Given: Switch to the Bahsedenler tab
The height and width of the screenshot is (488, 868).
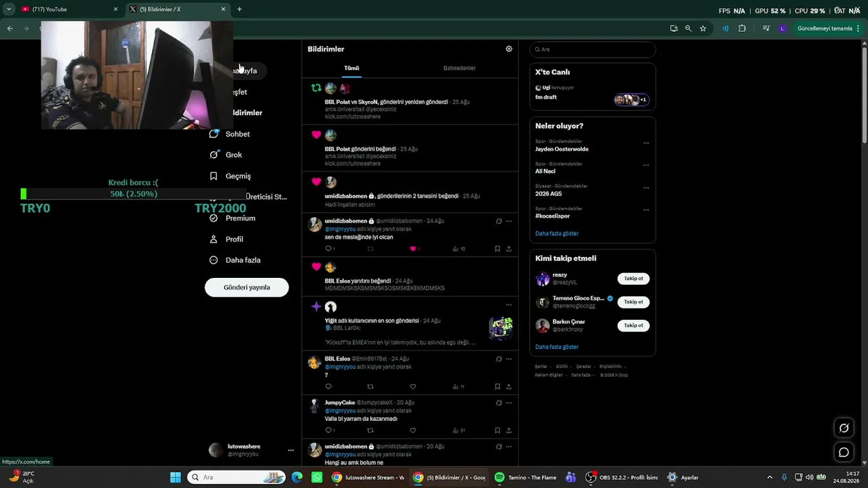Looking at the screenshot, I should click(x=459, y=68).
